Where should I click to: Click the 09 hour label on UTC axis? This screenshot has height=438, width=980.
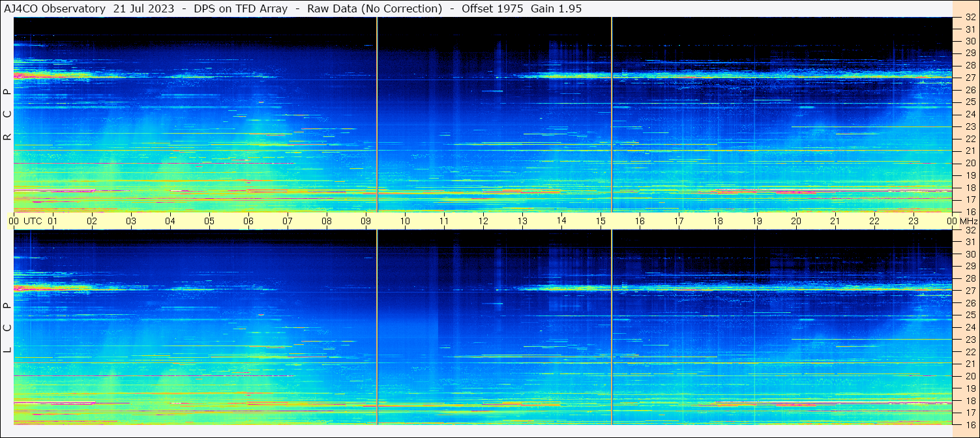click(x=366, y=221)
